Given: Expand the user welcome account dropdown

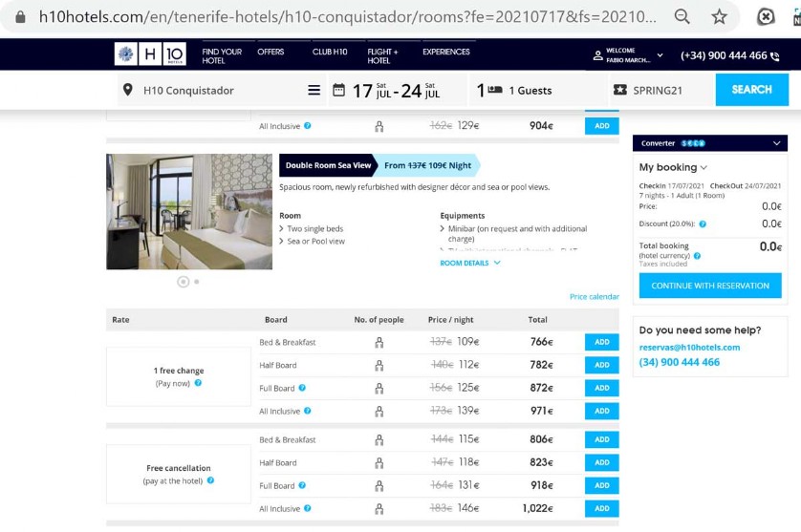Looking at the screenshot, I should pyautogui.click(x=660, y=55).
